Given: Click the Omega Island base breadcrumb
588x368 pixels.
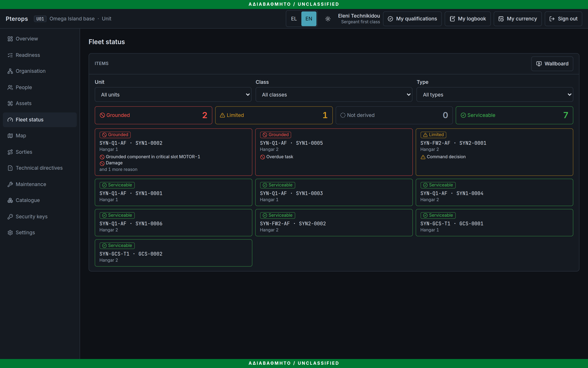Looking at the screenshot, I should point(72,19).
